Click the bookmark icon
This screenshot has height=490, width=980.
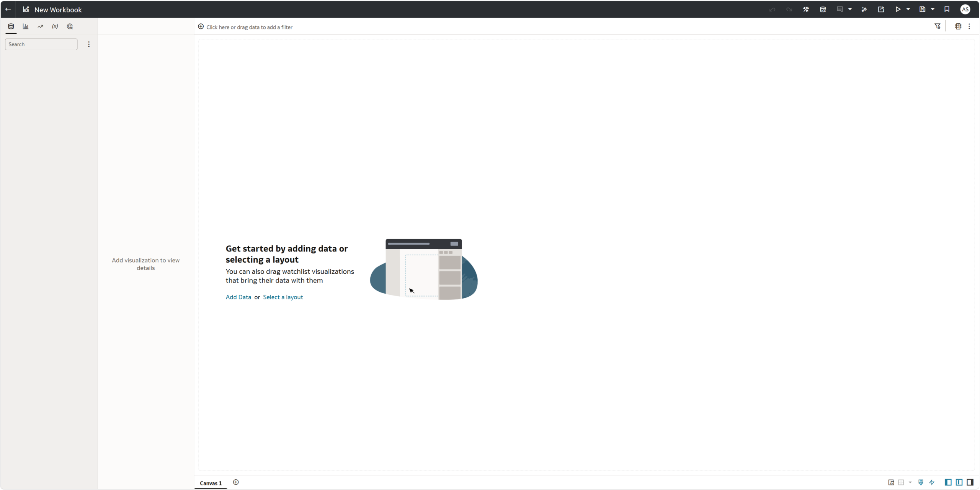click(x=947, y=9)
